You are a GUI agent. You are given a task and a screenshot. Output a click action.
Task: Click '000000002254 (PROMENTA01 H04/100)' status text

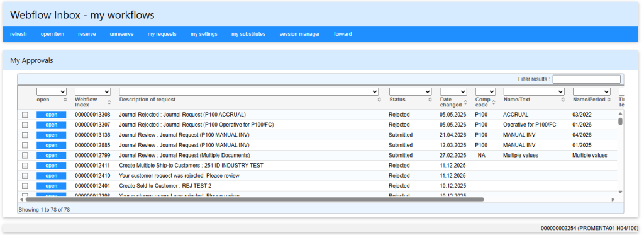[x=589, y=228]
